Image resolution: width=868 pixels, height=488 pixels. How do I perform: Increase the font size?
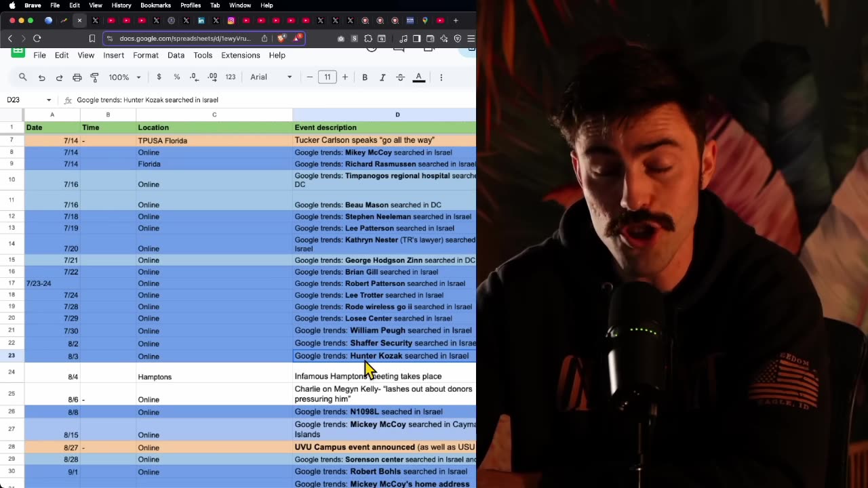[345, 77]
